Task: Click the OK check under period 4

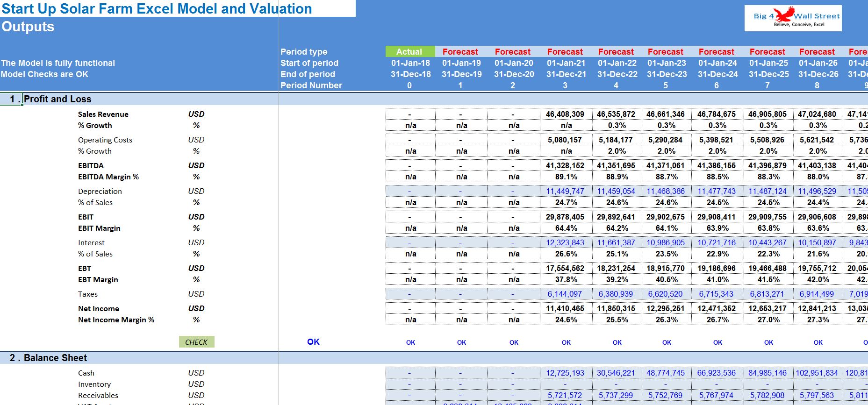Action: coord(617,342)
